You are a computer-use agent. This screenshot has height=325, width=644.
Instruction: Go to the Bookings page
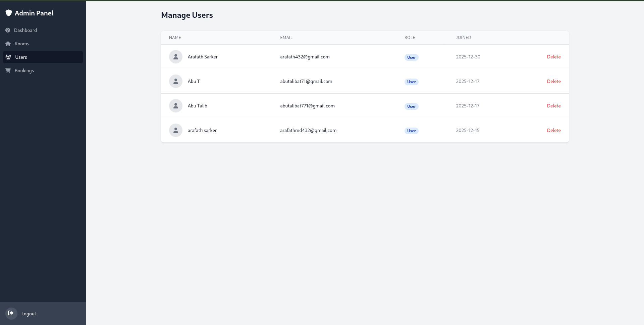click(x=24, y=71)
